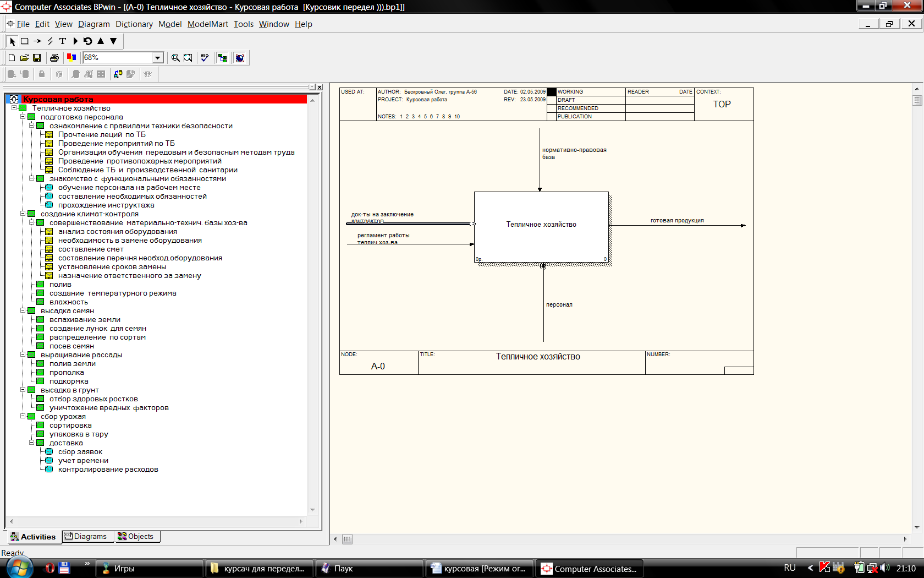Select the Squiggle lightning tool
Screen dimensions: 924x578
(50, 41)
